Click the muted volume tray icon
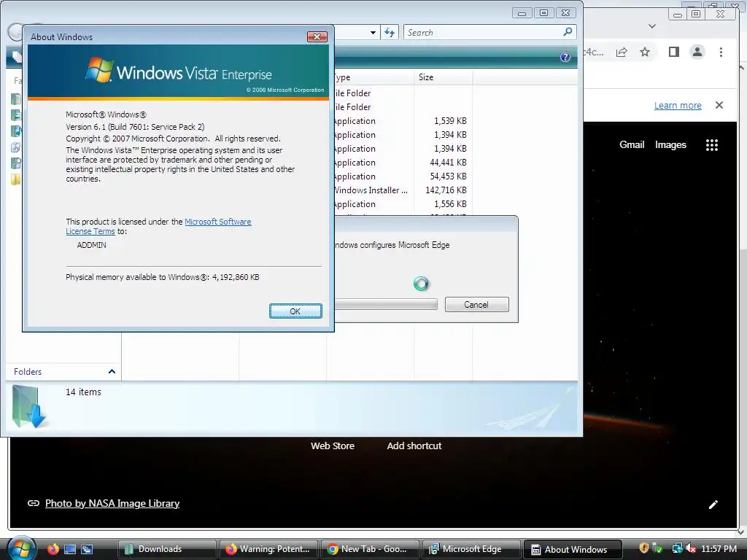The image size is (747, 560). pyautogui.click(x=691, y=548)
